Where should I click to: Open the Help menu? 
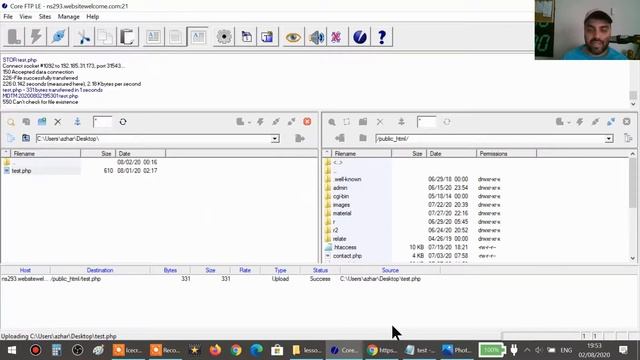(93, 17)
